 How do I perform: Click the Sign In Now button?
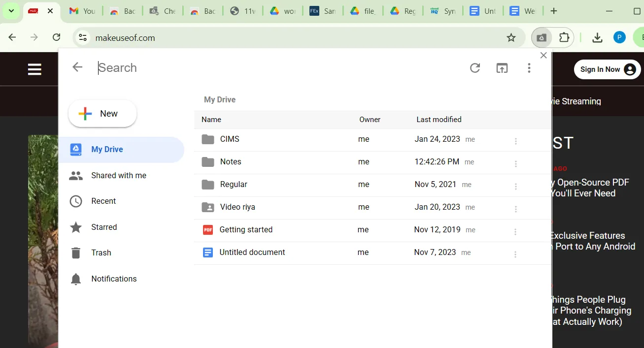[x=607, y=69]
